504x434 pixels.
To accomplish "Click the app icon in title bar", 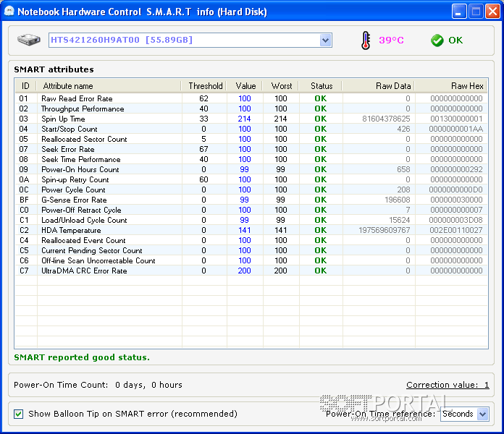I will tap(9, 12).
